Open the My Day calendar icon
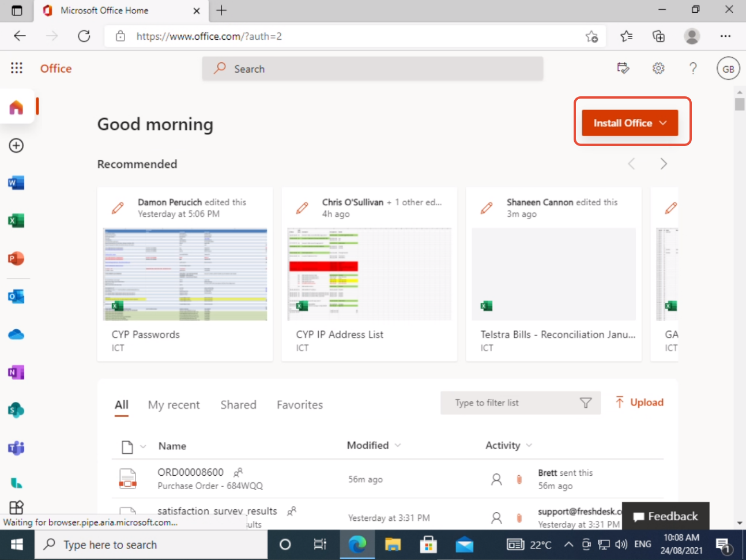746x560 pixels. pyautogui.click(x=623, y=68)
